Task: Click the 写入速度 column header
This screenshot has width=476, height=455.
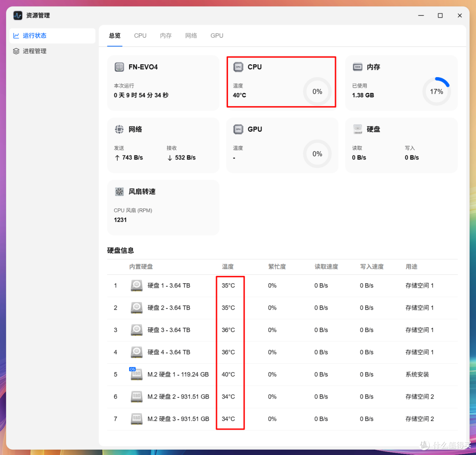Action: click(372, 267)
